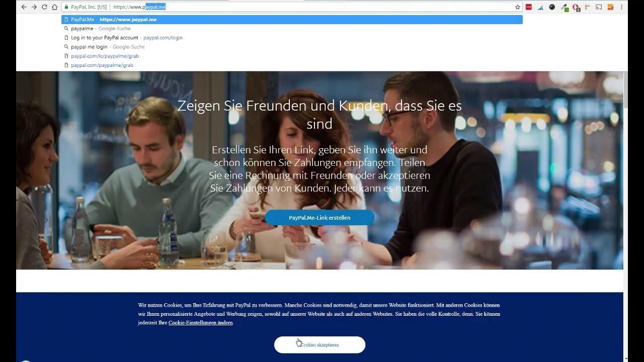
Task: Pick 'Log in to your PayPal account' suggestion
Action: point(292,38)
